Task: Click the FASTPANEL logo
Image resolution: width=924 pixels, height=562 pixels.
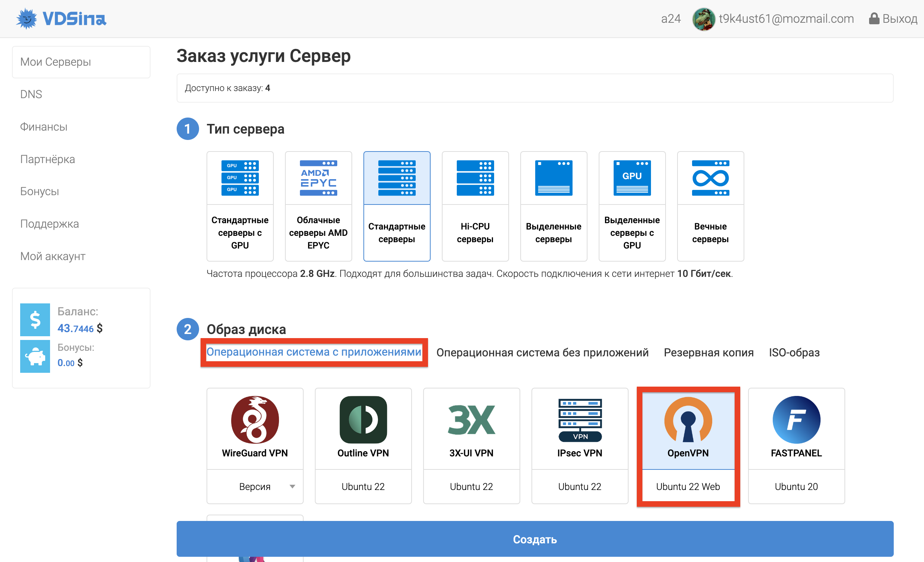Action: pyautogui.click(x=796, y=419)
